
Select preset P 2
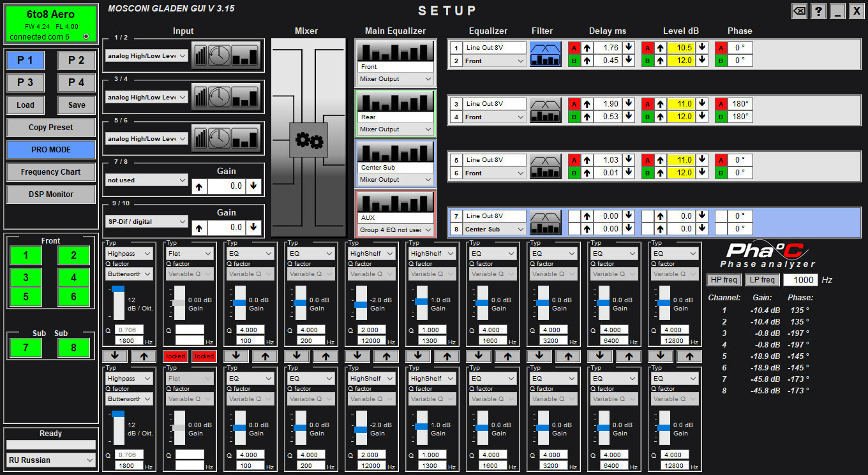click(77, 61)
